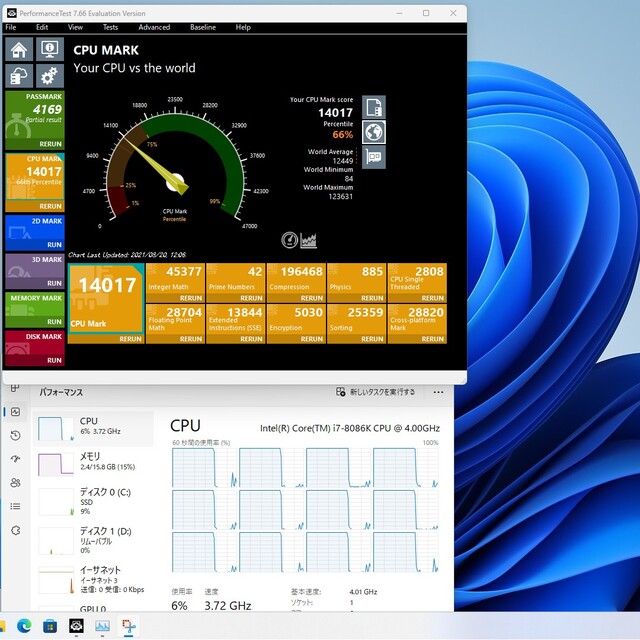Click the hardware card compare icon
This screenshot has width=640, height=640.
[374, 157]
